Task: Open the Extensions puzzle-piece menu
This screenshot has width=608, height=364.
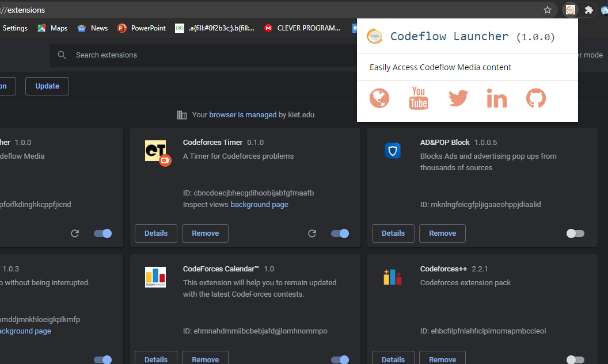Action: coord(588,10)
